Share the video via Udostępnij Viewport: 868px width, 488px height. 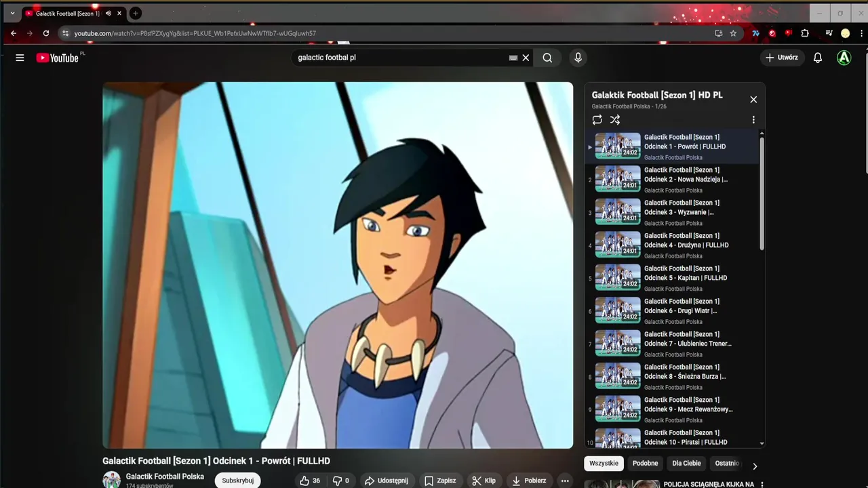387,481
